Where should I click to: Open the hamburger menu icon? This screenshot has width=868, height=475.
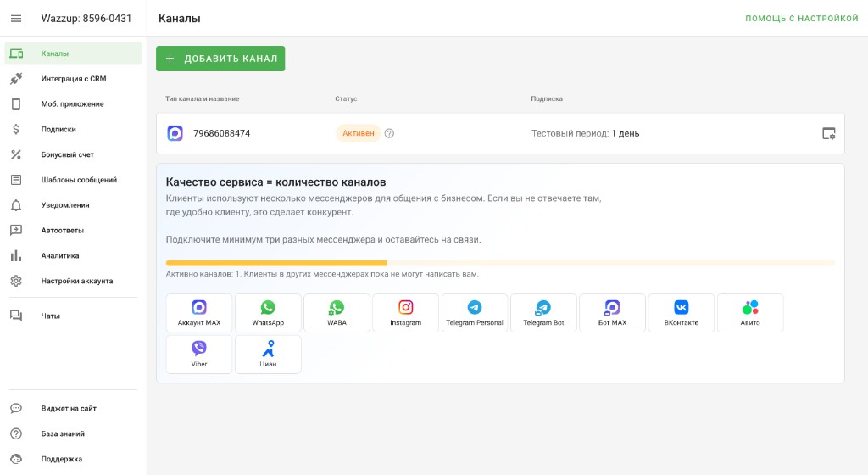16,19
